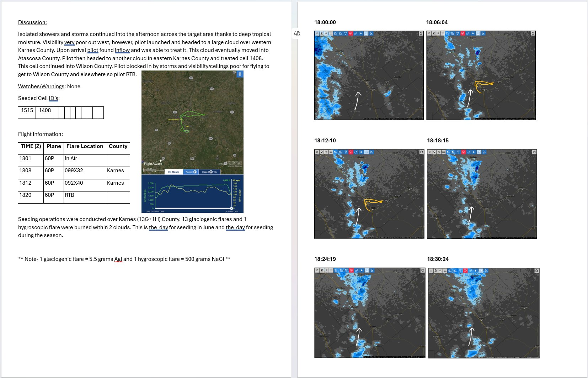Click the time cell '1801'
The height and width of the screenshot is (378, 588).
click(31, 161)
